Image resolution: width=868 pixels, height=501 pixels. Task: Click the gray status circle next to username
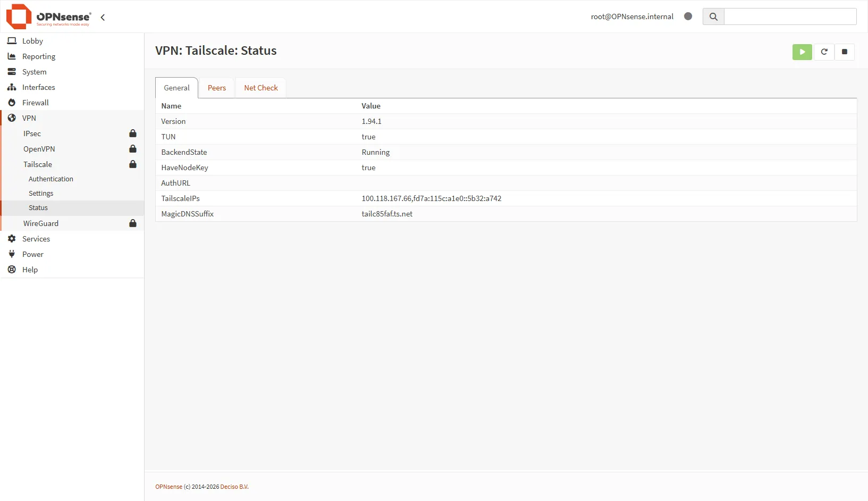pos(688,16)
